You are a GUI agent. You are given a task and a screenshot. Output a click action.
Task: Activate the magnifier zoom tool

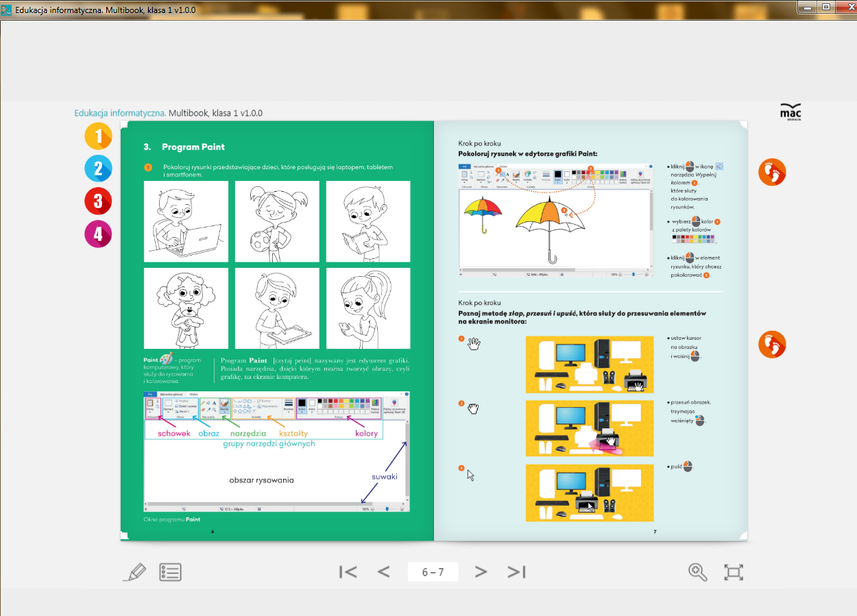(x=698, y=572)
